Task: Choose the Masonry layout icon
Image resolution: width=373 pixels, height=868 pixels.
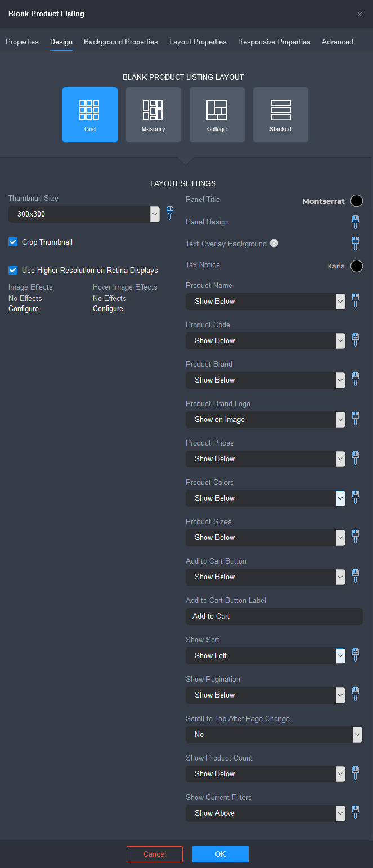Action: 154,115
